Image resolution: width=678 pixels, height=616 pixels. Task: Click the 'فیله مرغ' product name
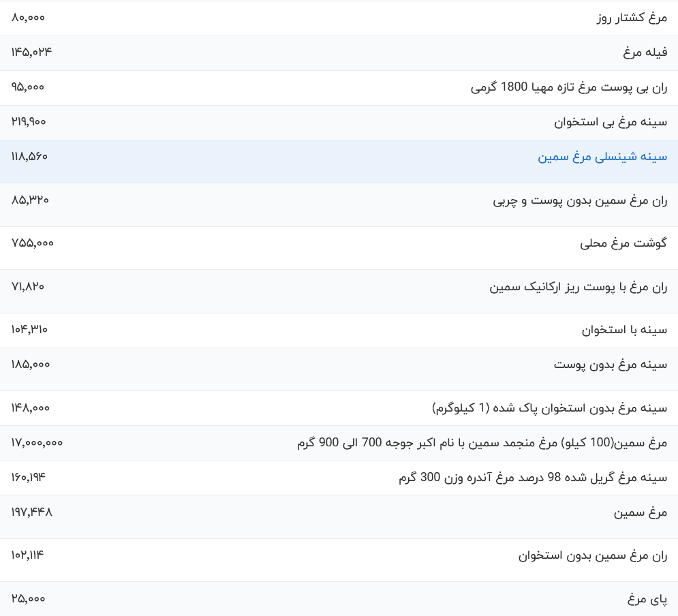pos(645,52)
